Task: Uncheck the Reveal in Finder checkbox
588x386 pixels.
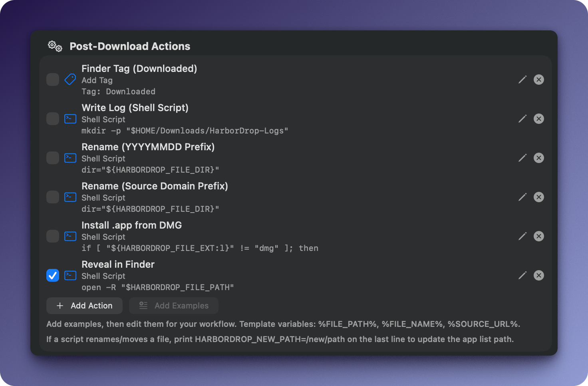Action: pyautogui.click(x=53, y=275)
